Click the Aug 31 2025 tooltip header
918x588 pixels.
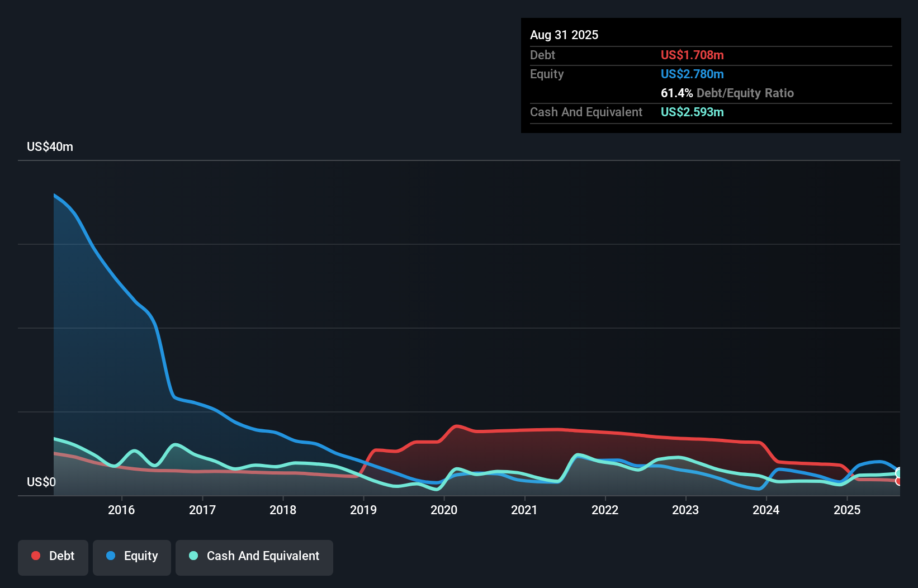point(564,35)
